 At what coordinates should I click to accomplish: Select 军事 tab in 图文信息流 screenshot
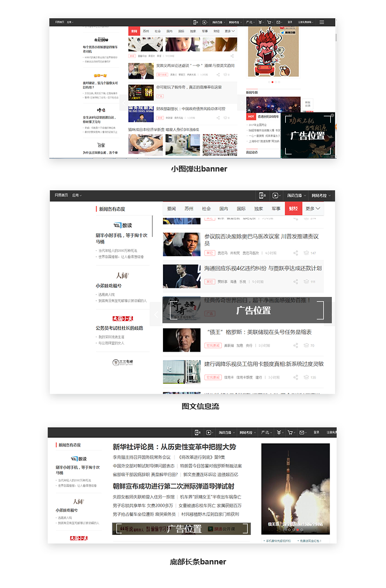(276, 209)
